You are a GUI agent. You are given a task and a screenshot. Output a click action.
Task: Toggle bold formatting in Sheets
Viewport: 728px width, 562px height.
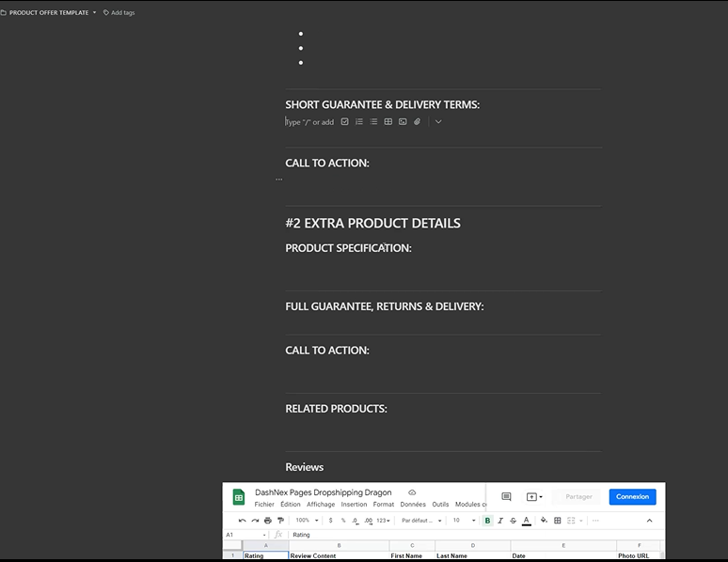pos(487,521)
